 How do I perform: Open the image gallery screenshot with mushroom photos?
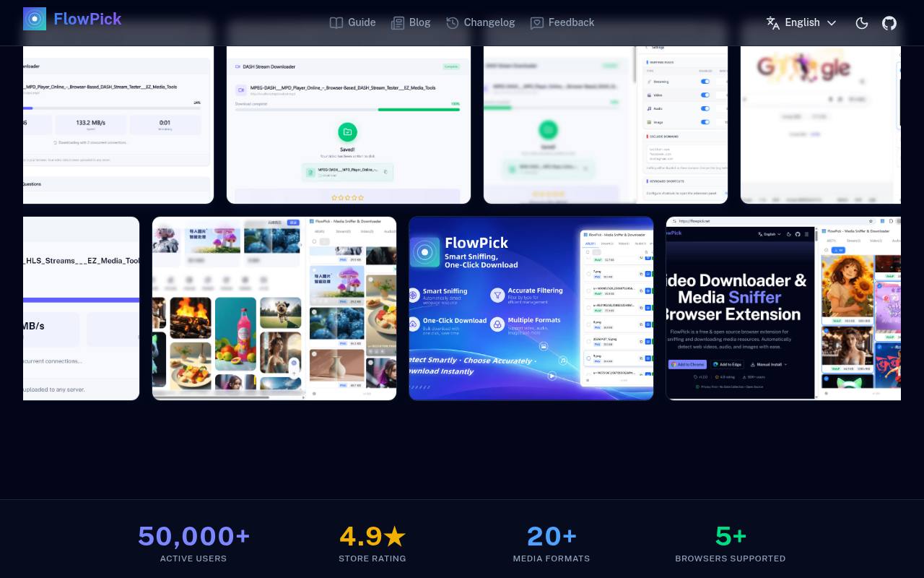point(274,309)
